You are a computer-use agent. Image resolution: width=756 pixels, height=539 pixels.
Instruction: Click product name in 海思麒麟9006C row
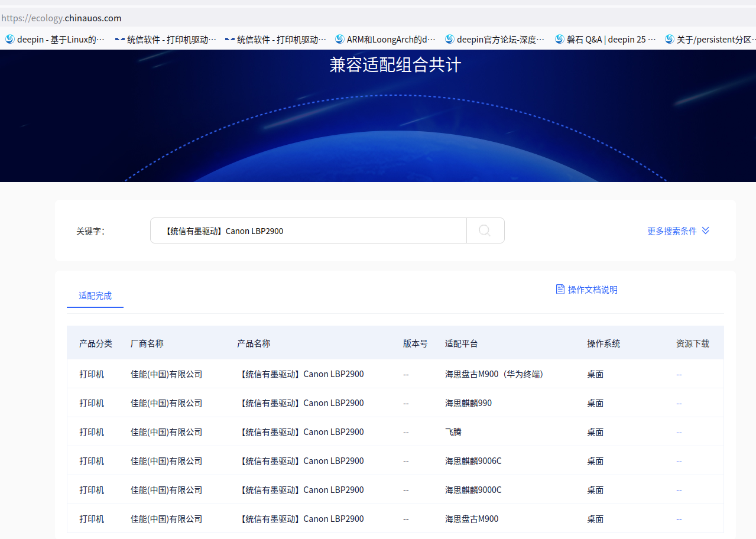point(300,461)
